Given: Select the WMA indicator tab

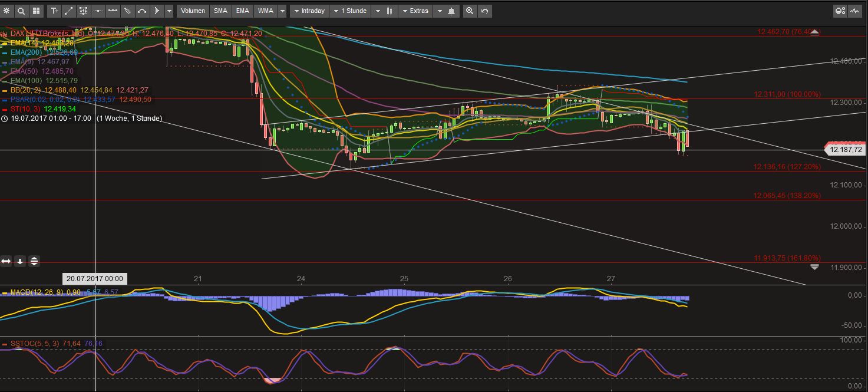Looking at the screenshot, I should [266, 11].
